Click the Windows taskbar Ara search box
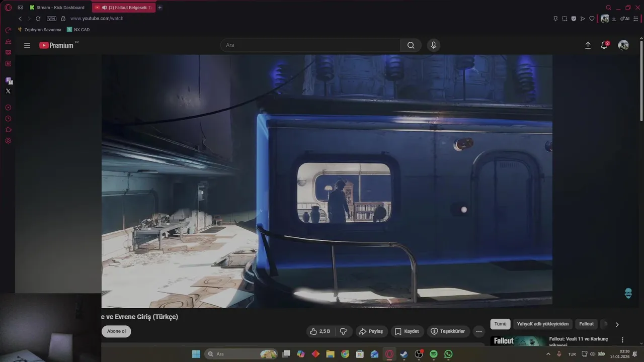 (x=242, y=354)
